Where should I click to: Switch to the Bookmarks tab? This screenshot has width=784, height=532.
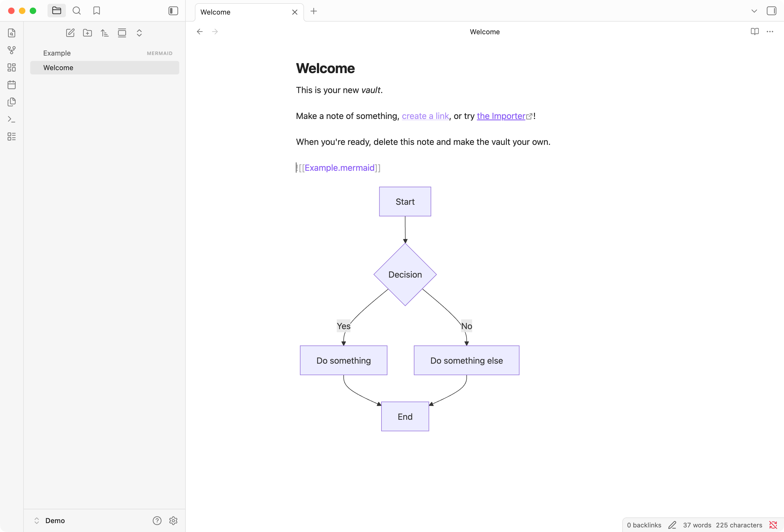click(96, 11)
